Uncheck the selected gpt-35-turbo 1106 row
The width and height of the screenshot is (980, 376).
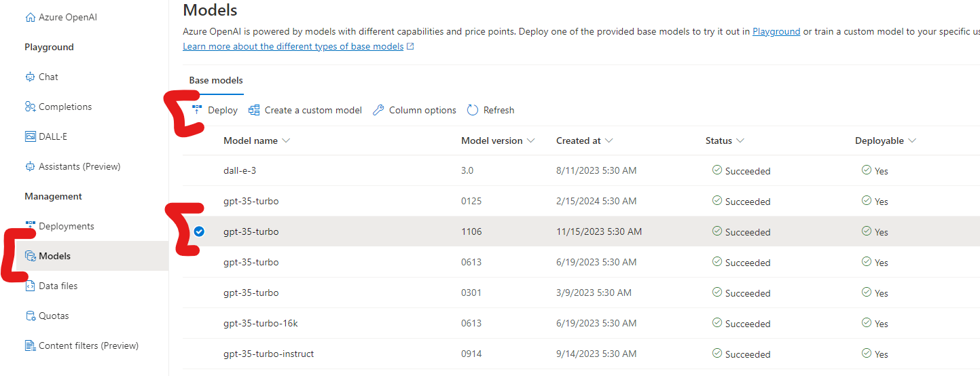click(x=199, y=231)
